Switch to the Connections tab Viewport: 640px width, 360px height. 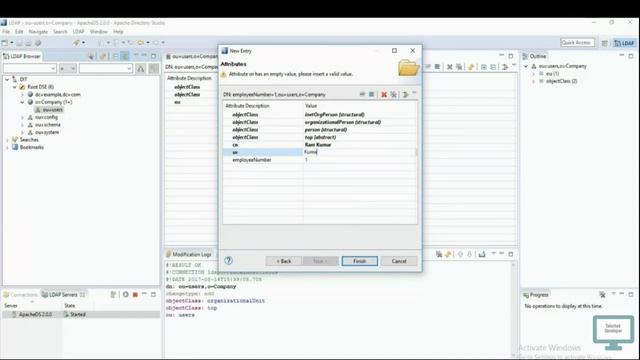point(20,295)
